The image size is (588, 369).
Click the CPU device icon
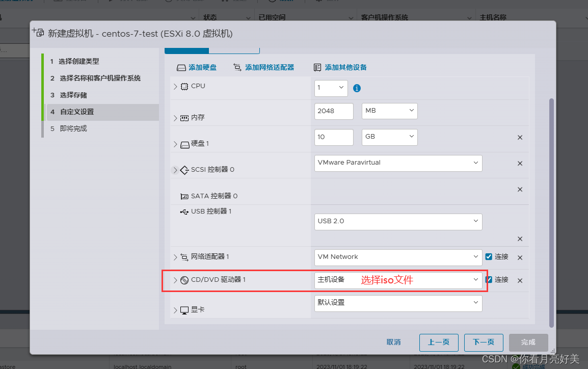point(184,86)
